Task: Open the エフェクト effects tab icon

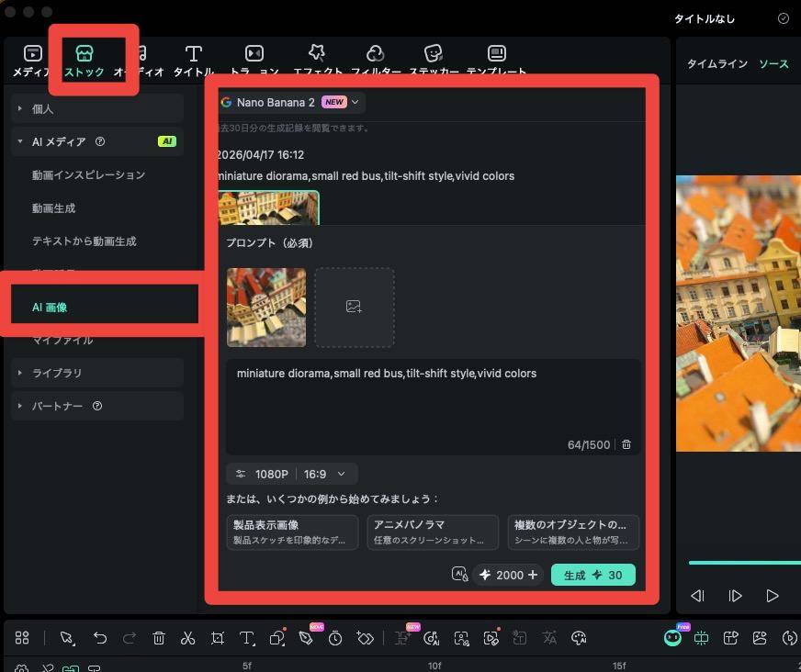Action: tap(317, 52)
